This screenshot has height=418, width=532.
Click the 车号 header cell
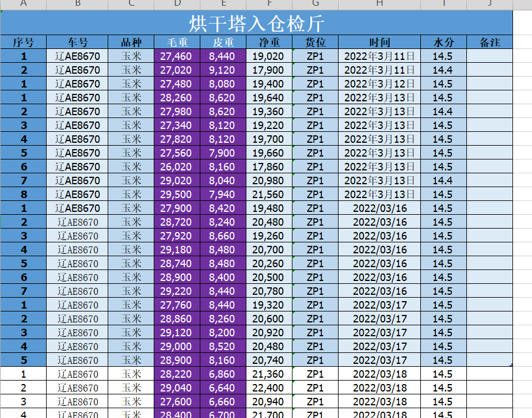(77, 42)
